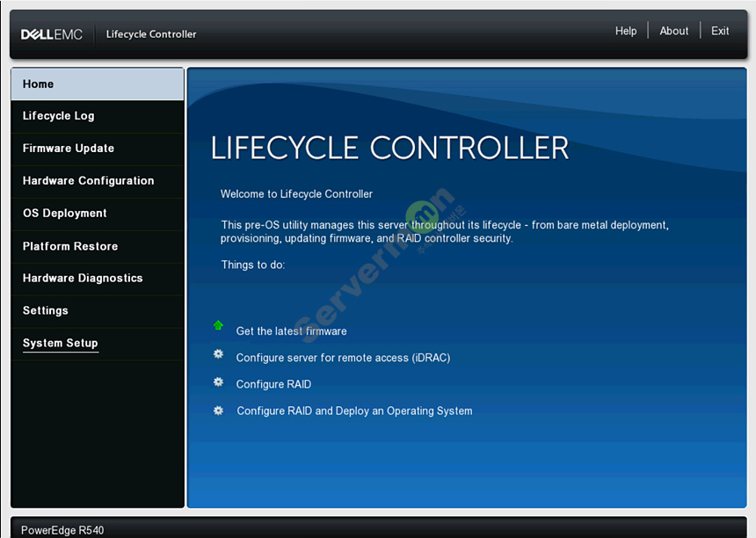This screenshot has width=756, height=538.
Task: Click the large LIFECYCLE CONTROLLER heading
Action: pos(389,148)
